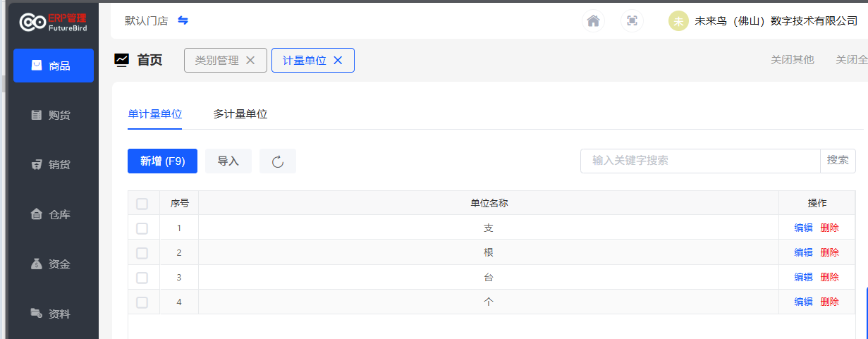Screen dimensions: 868x339
Task: Expand the 购货 sidebar section
Action: pos(54,115)
